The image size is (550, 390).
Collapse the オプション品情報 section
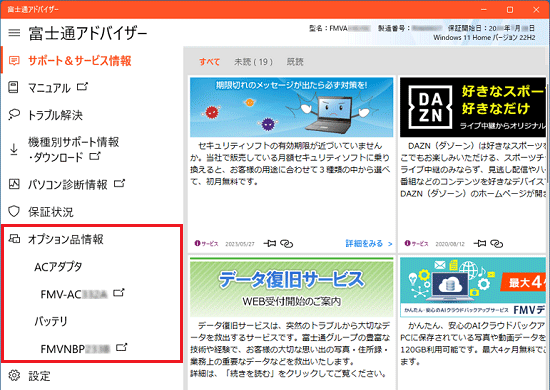click(66, 240)
